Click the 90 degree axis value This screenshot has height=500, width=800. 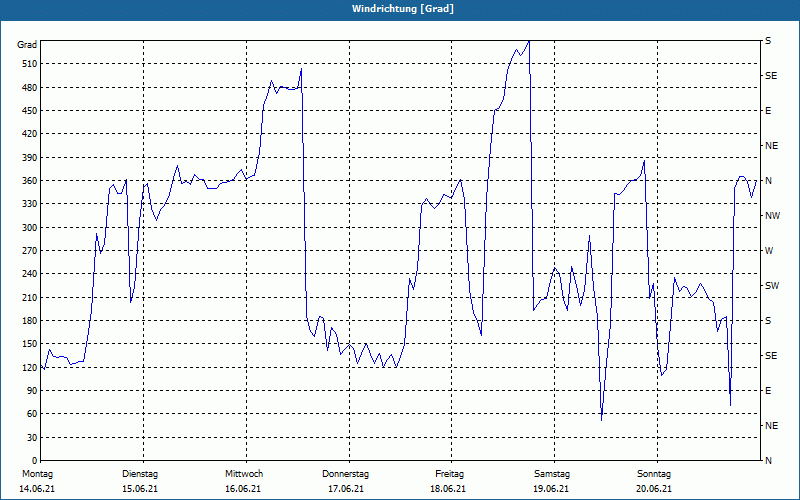point(33,391)
